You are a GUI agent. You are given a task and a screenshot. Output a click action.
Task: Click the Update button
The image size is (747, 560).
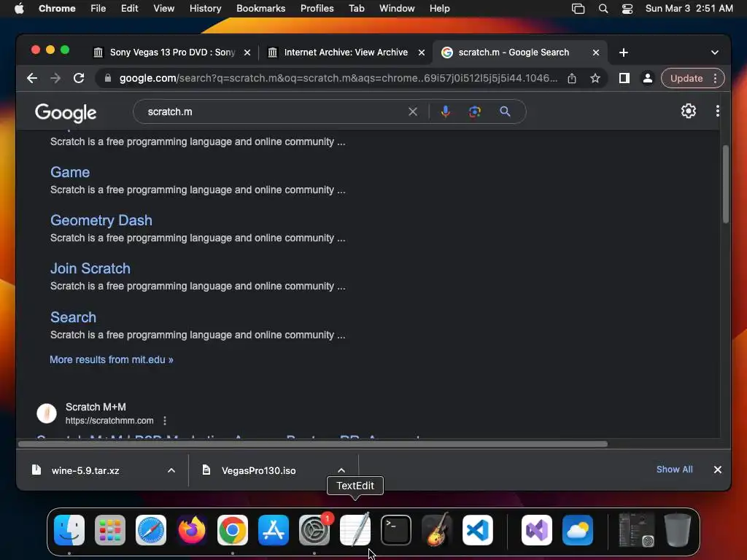[x=686, y=78]
